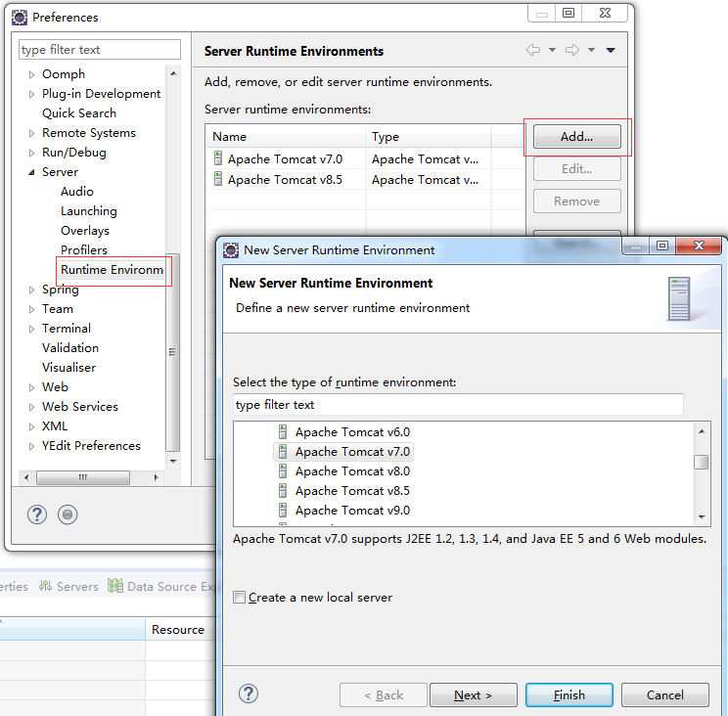728x716 pixels.
Task: Click down arrow of runtime type list scrollbar
Action: (x=702, y=516)
